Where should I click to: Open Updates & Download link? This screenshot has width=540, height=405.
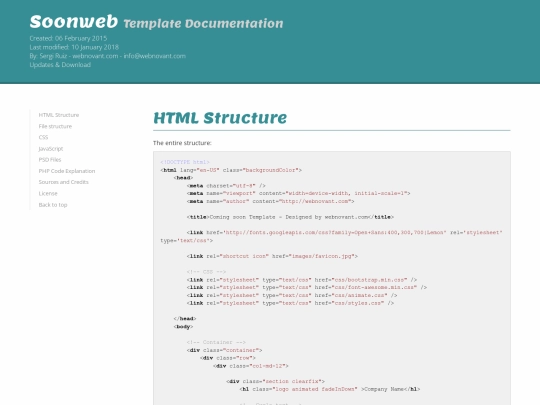pyautogui.click(x=60, y=65)
